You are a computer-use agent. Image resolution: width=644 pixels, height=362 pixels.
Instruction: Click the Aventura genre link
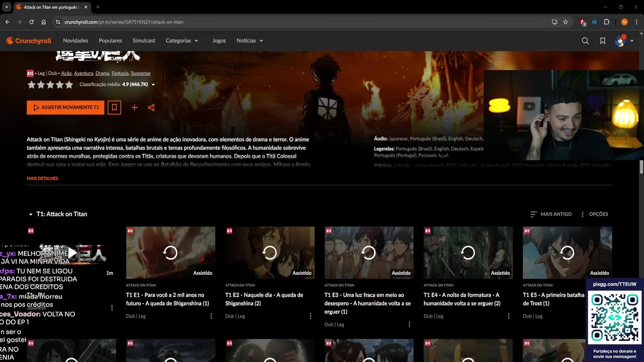pos(84,73)
